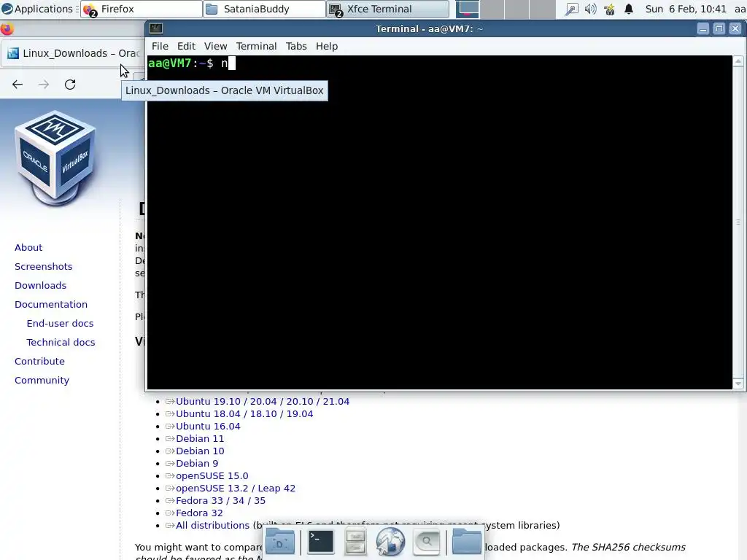This screenshot has width=747, height=560.
Task: Open the All distributions download link
Action: click(x=212, y=525)
